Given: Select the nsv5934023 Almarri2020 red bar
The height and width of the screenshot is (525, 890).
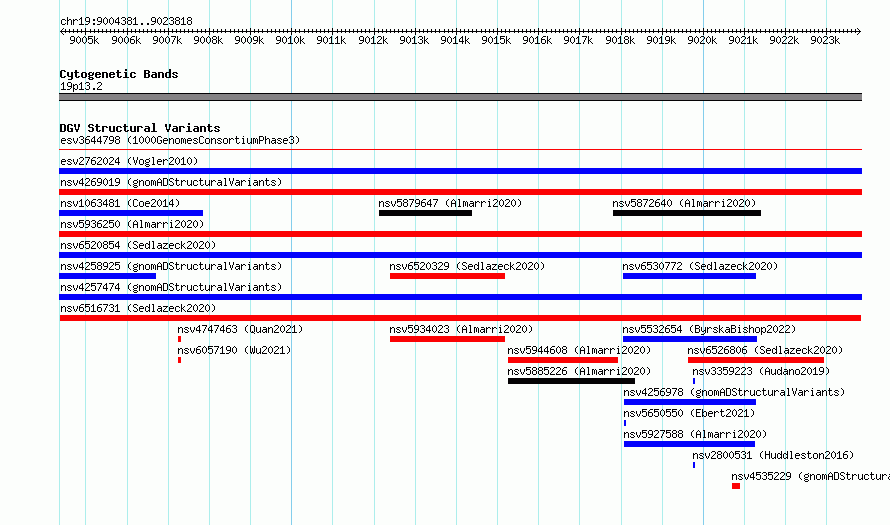Looking at the screenshot, I should (447, 339).
